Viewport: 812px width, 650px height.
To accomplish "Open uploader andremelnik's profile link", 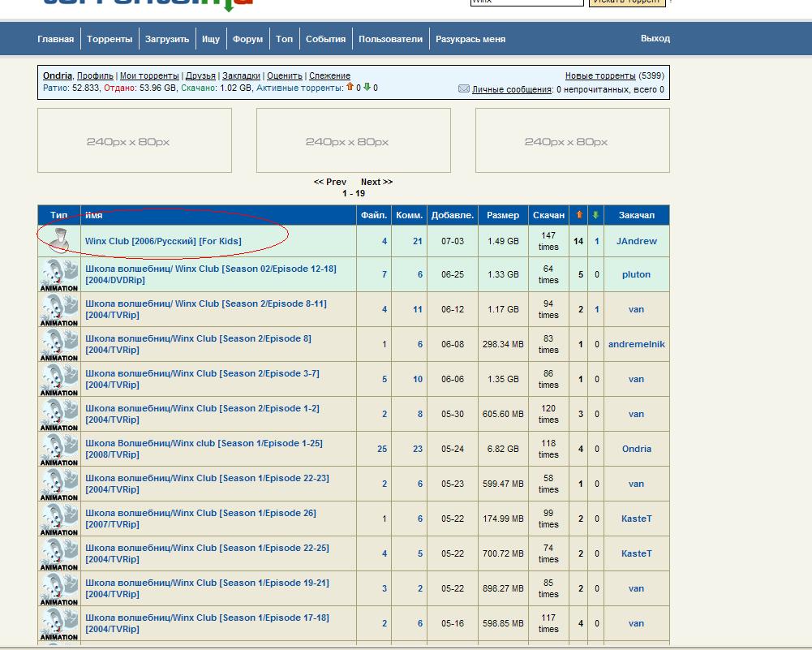I will pos(637,344).
